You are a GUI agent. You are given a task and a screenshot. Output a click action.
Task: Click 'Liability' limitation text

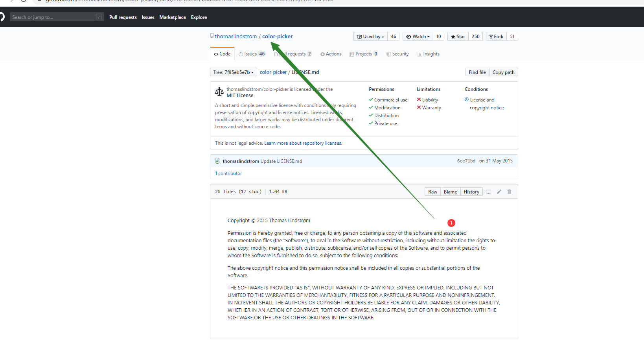[x=430, y=100]
